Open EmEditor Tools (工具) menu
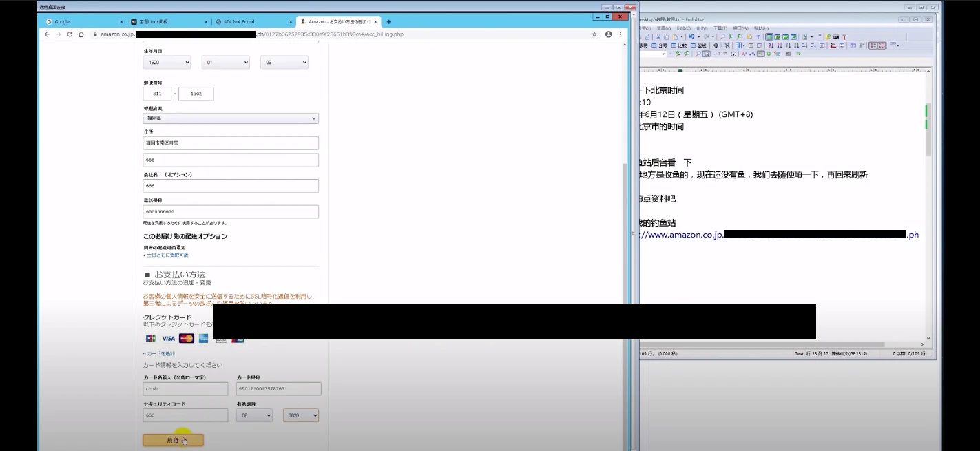Viewport: 980px width, 451px height. tap(720, 28)
